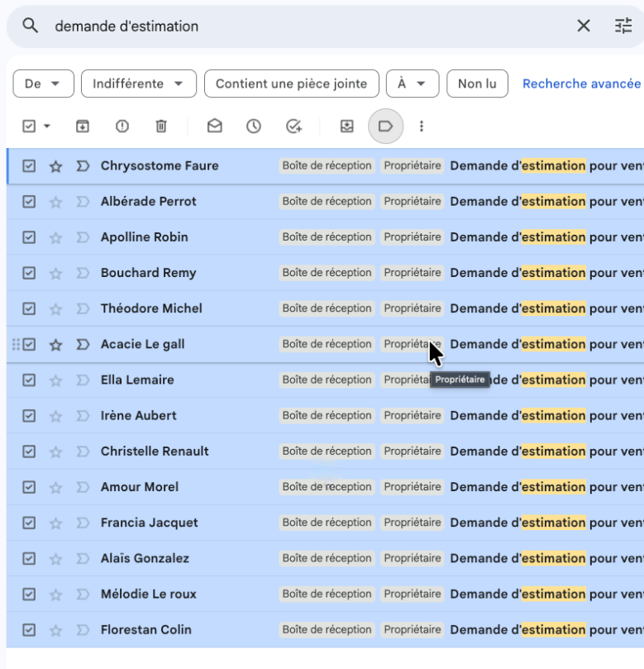Mark selected emails as read
The image size is (644, 669).
[x=215, y=127]
